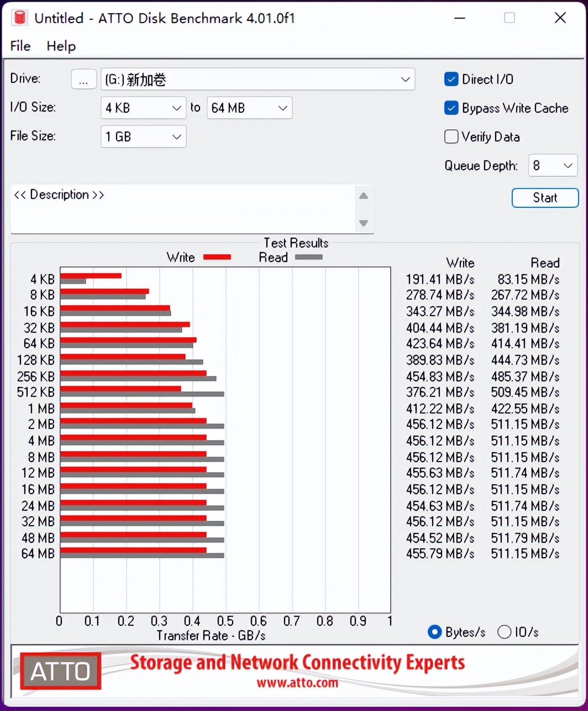Uncheck the Direct I/O checkbox
Viewport: 588px width, 711px height.
pos(452,79)
